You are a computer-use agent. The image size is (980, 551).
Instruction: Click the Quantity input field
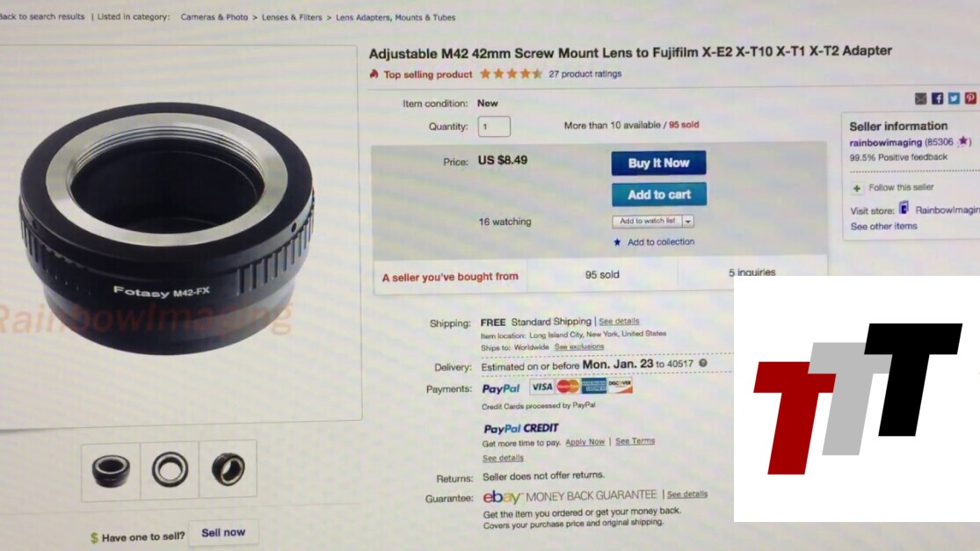[494, 127]
